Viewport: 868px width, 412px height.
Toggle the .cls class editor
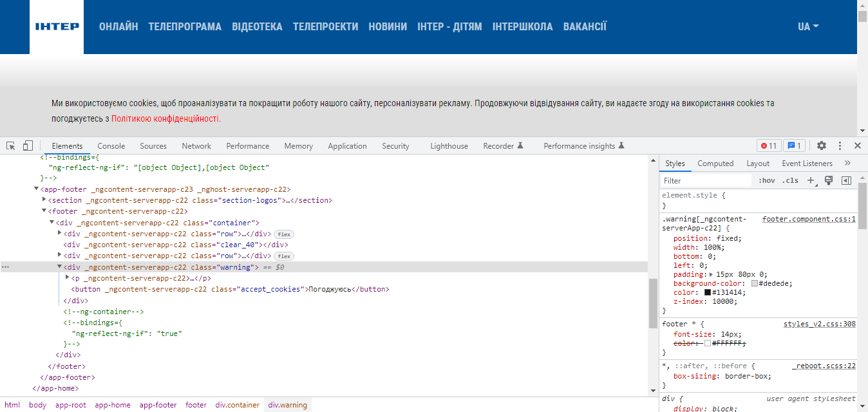coord(791,180)
